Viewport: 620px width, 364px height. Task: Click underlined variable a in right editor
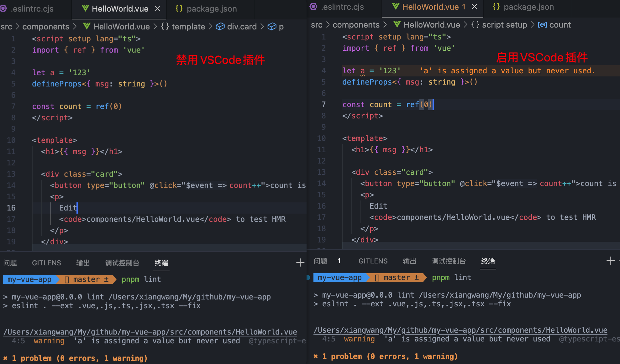tap(362, 71)
